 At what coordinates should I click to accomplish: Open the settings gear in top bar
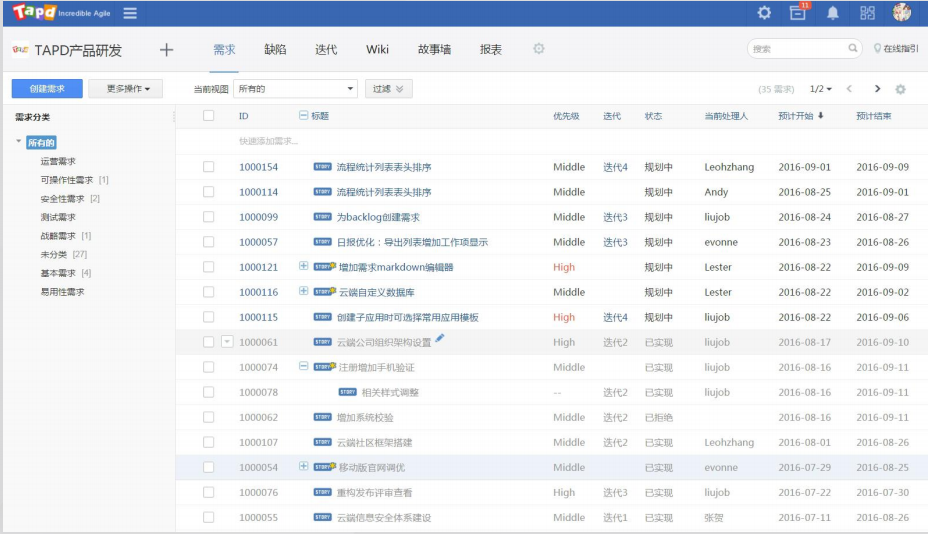click(x=764, y=12)
